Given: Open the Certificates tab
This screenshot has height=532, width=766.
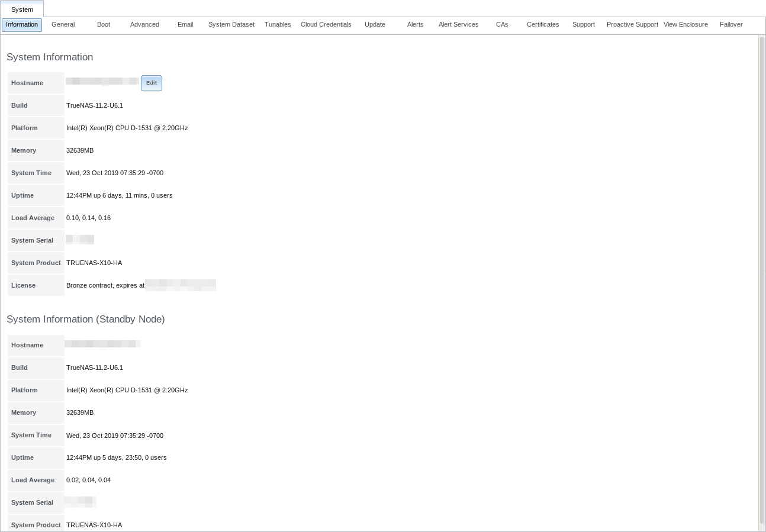Looking at the screenshot, I should 543,25.
